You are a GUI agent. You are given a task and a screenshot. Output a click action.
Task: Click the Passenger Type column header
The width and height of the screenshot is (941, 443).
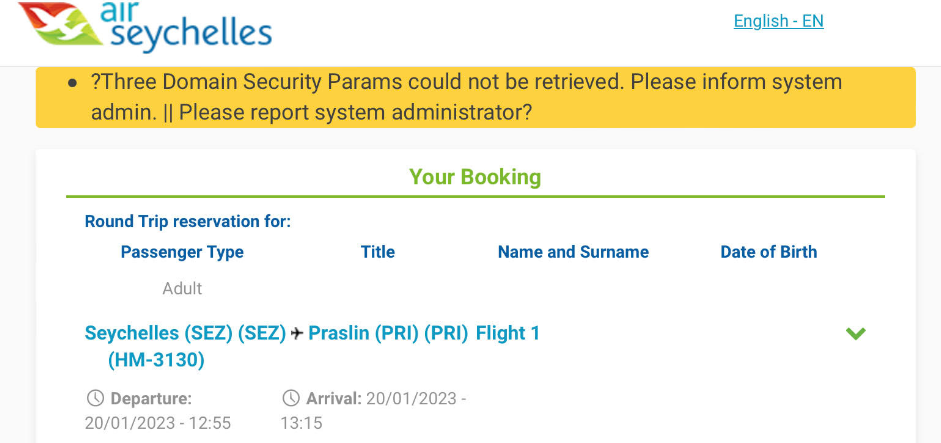tap(182, 252)
